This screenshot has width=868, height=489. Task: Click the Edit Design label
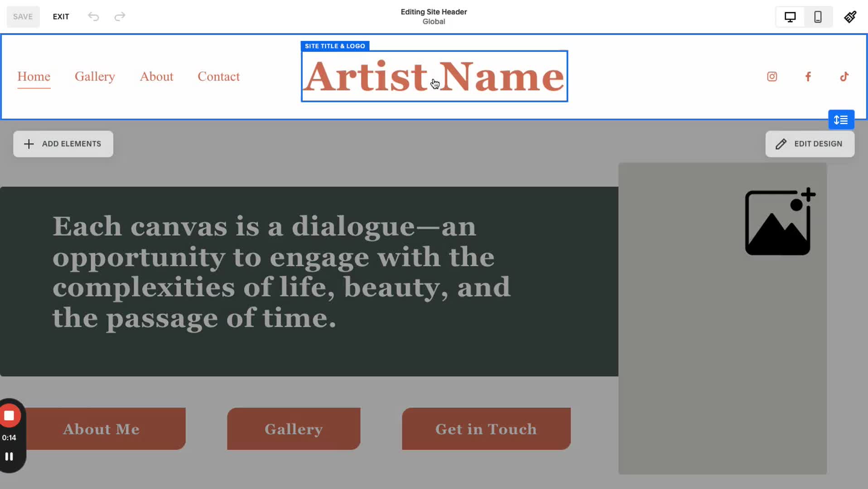818,144
